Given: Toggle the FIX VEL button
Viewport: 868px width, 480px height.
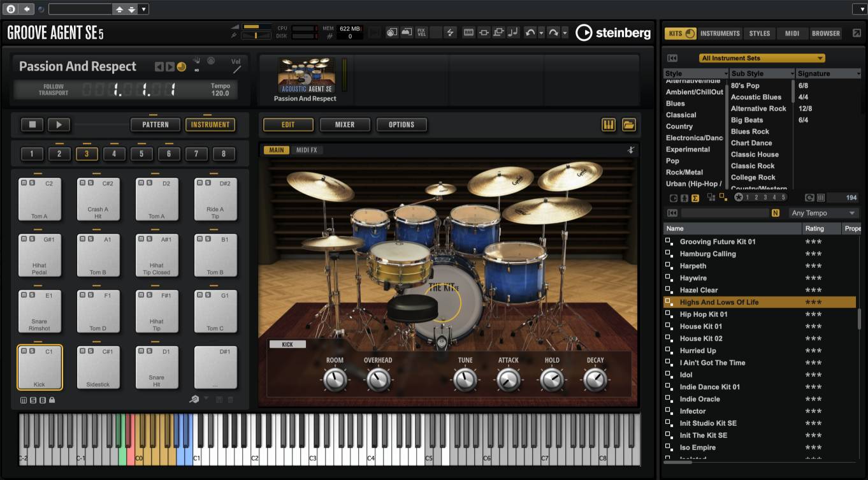Looking at the screenshot, I should 421,33.
